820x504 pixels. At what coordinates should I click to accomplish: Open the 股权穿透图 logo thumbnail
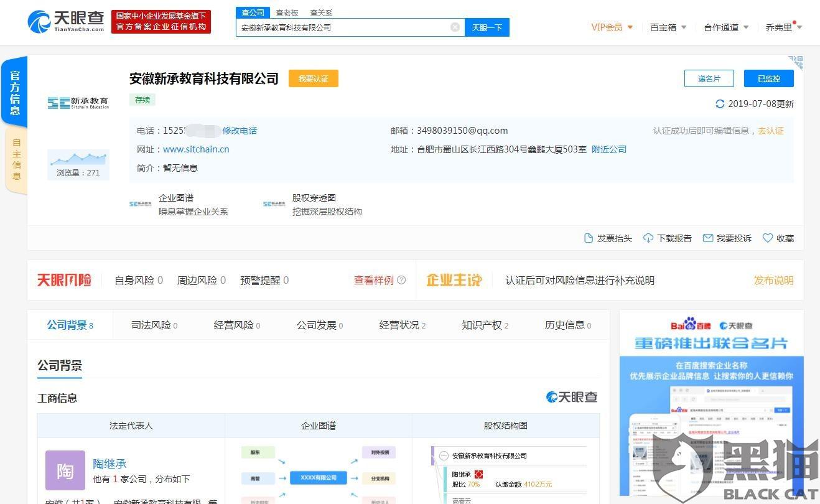tap(274, 204)
